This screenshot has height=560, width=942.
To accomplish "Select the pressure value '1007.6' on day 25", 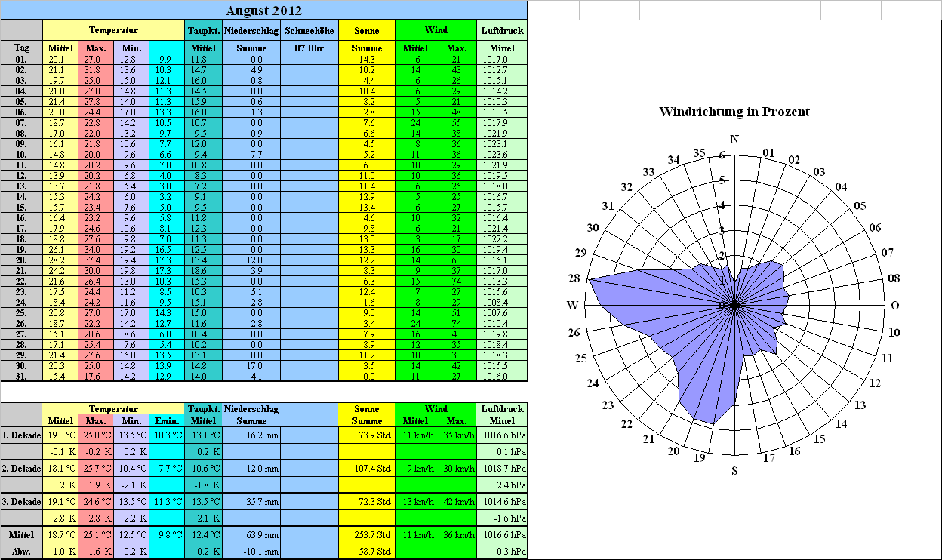I will tap(502, 312).
